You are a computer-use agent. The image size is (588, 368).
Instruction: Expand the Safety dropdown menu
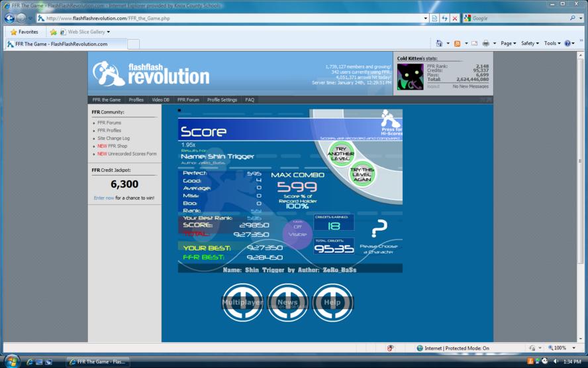point(530,44)
